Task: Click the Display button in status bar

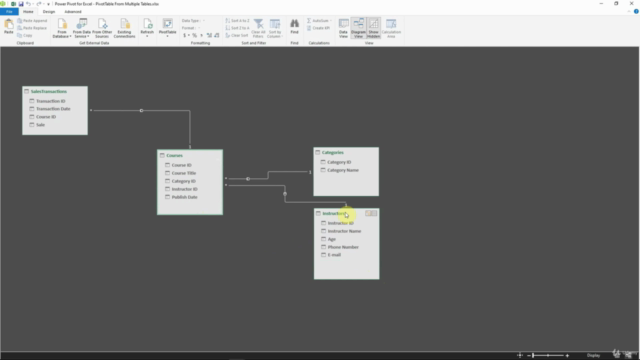Action: [x=593, y=356]
